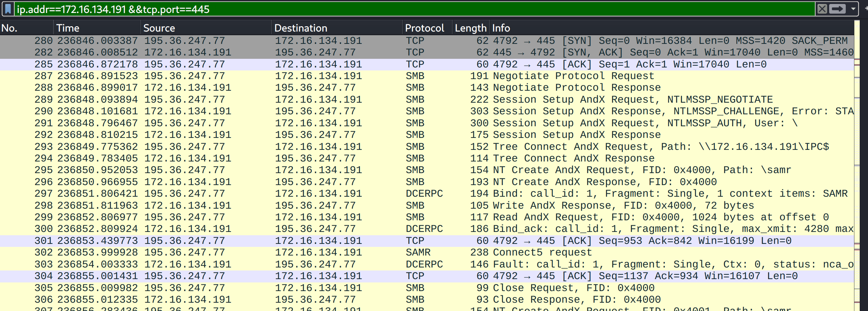
Task: Select packet 302 SAMR Connect5 request
Action: (x=427, y=253)
